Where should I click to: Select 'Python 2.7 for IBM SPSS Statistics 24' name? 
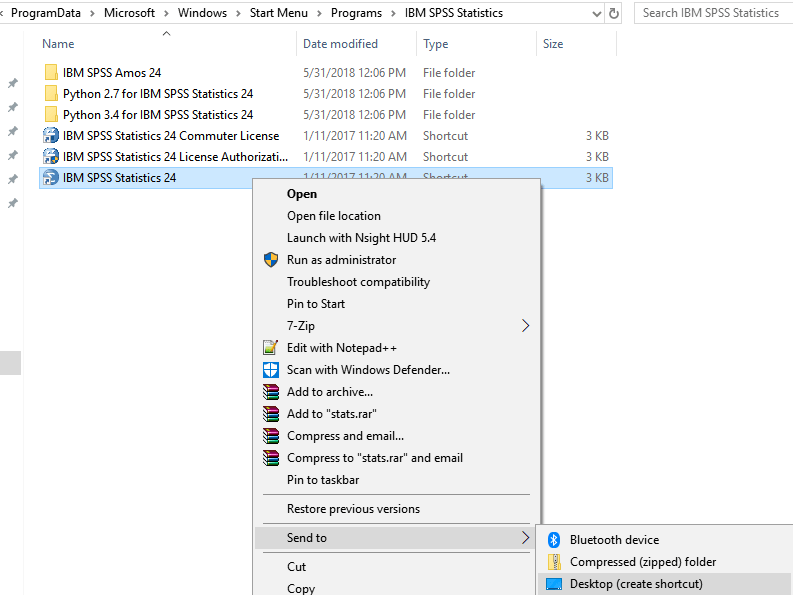(x=158, y=94)
